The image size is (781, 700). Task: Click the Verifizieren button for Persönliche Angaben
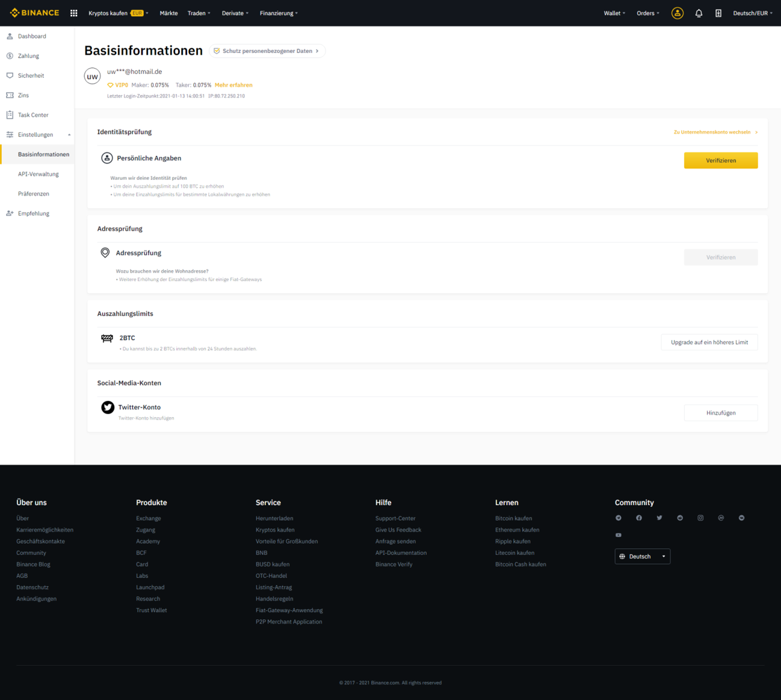(x=721, y=160)
